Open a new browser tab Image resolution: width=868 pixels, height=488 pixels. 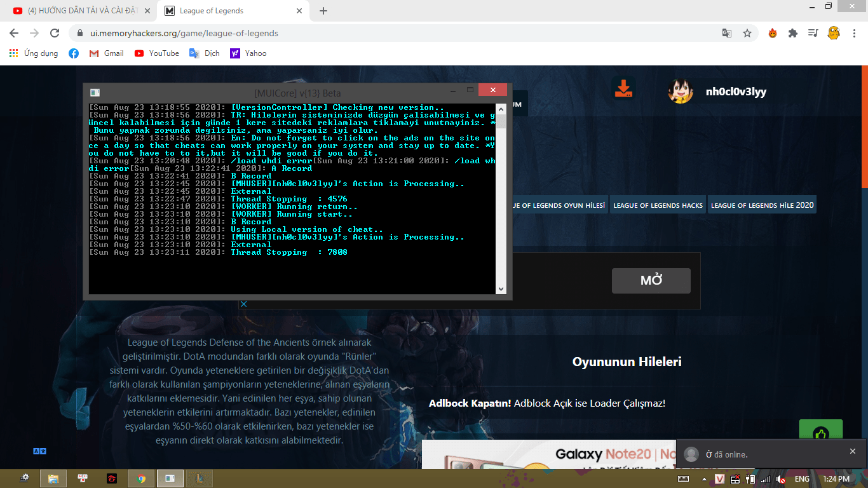click(323, 11)
